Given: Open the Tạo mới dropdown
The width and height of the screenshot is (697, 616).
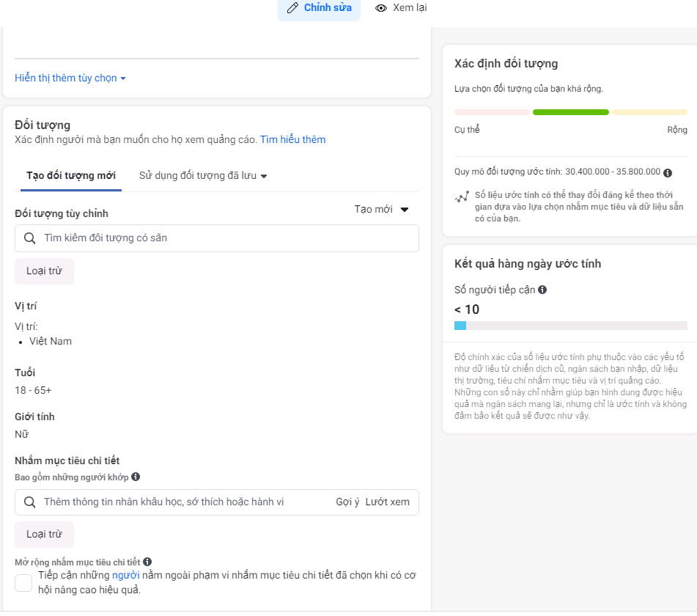Looking at the screenshot, I should pyautogui.click(x=381, y=209).
